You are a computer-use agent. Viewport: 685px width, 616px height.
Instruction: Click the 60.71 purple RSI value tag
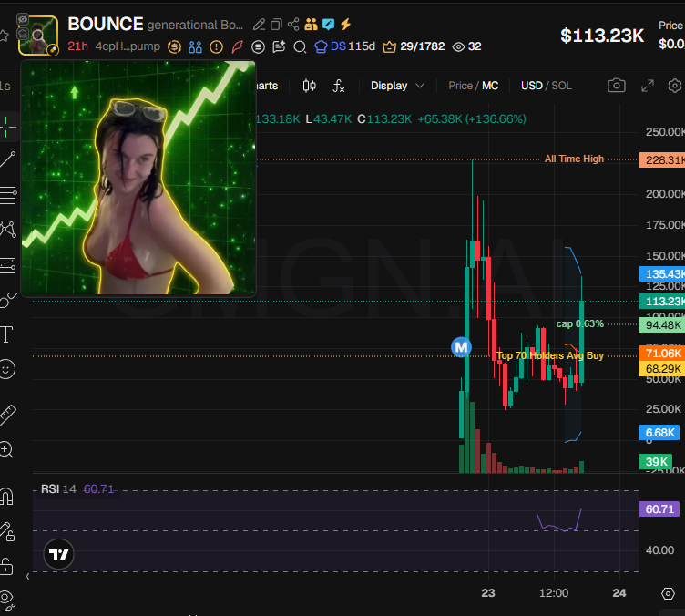pyautogui.click(x=659, y=509)
